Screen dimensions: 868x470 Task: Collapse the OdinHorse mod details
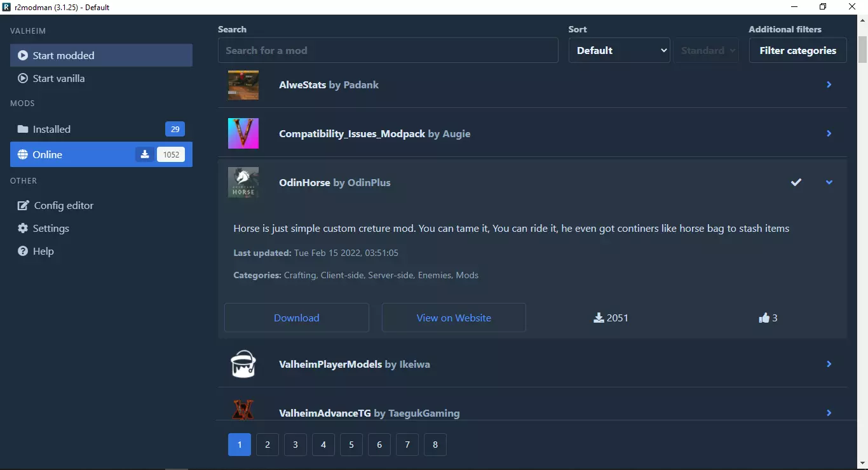pyautogui.click(x=829, y=182)
